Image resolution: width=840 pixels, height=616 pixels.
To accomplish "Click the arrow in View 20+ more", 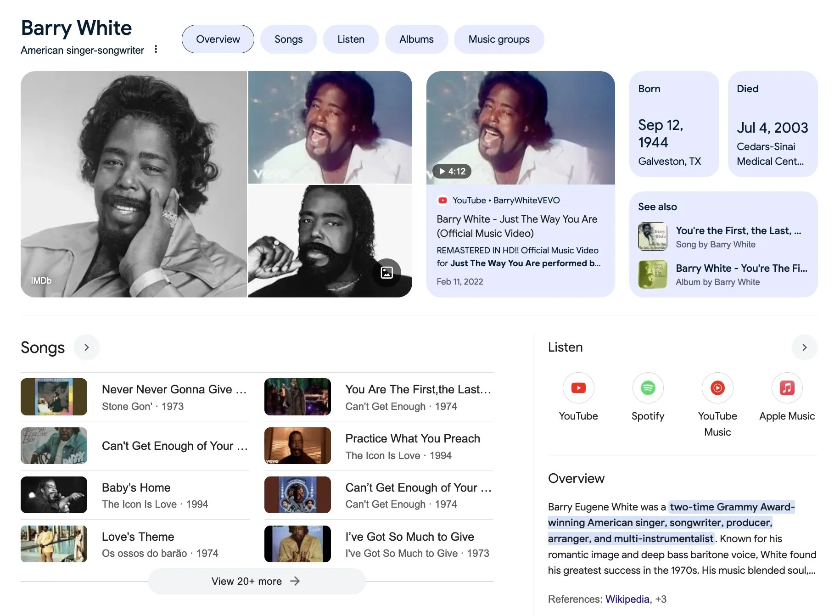I will pyautogui.click(x=295, y=581).
